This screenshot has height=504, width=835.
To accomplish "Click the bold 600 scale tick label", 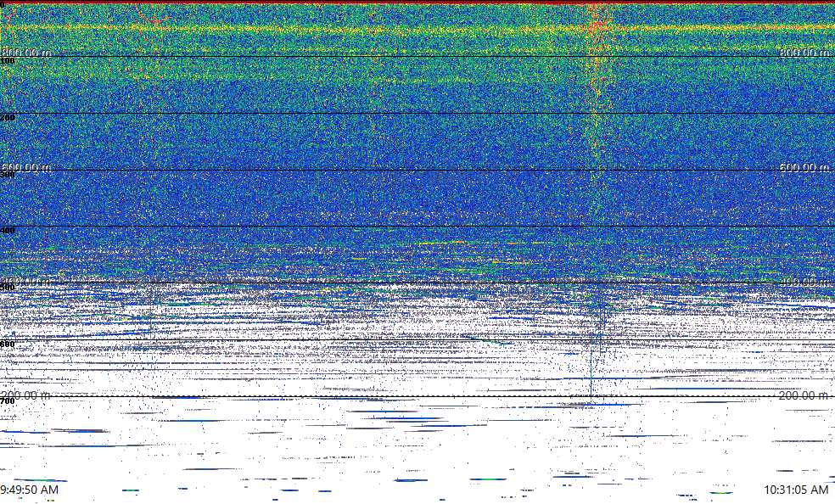I will pyautogui.click(x=8, y=344).
